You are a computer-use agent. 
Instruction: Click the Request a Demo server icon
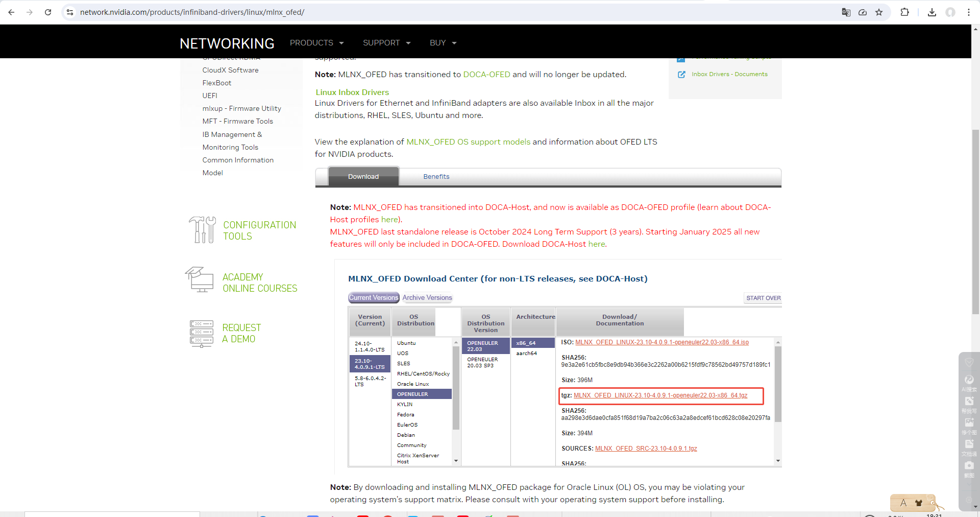[202, 333]
